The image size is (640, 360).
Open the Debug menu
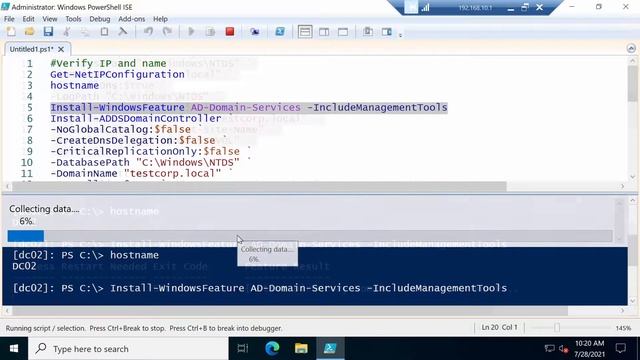(x=100, y=19)
